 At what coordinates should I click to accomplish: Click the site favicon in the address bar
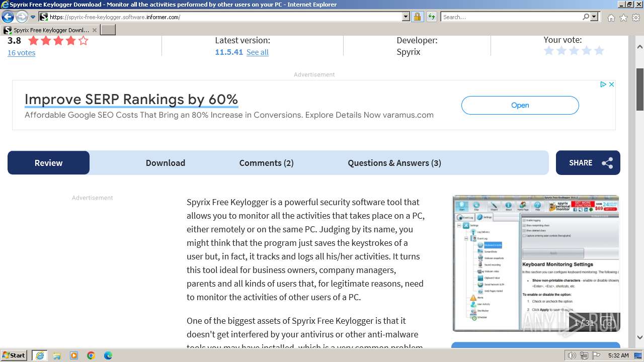[44, 17]
